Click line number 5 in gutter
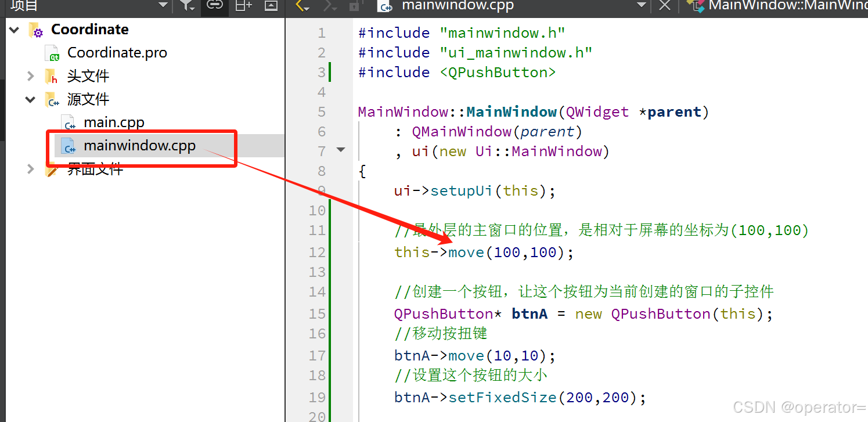Screen dimensions: 868x422 322,112
